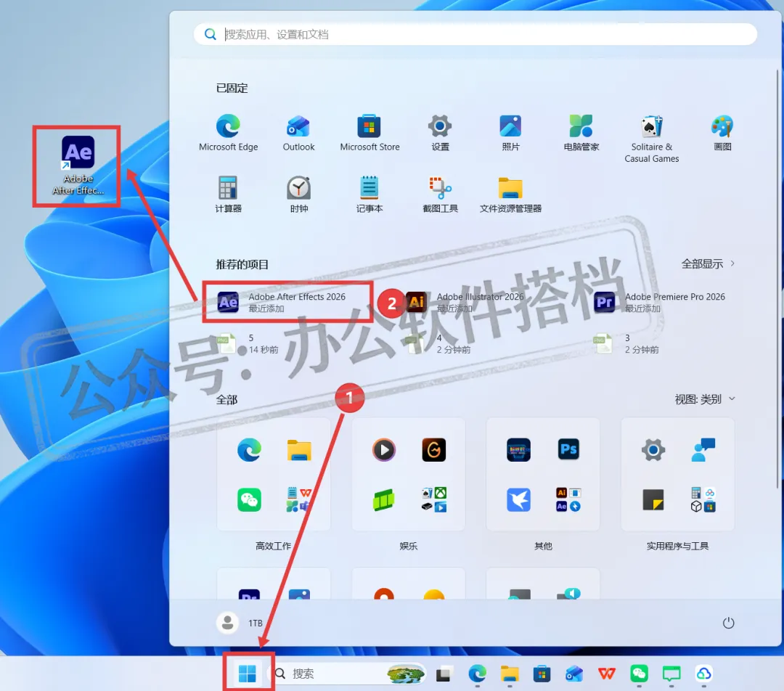Open the 照片 app

click(x=510, y=133)
